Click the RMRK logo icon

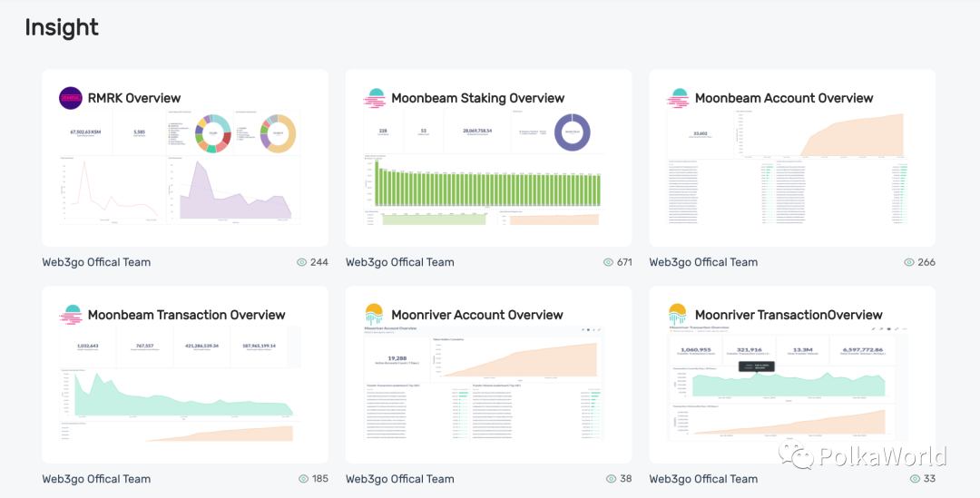(71, 98)
